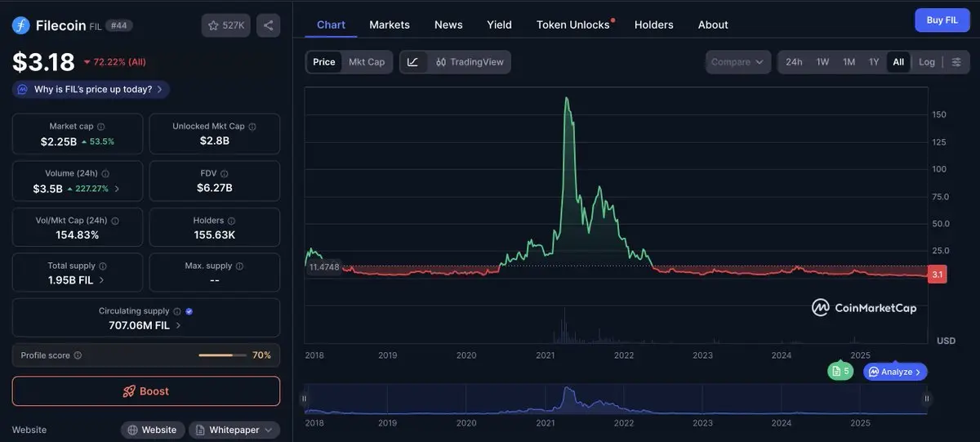Viewport: 980px width, 442px height.
Task: Set chart range to 24h
Action: click(794, 62)
